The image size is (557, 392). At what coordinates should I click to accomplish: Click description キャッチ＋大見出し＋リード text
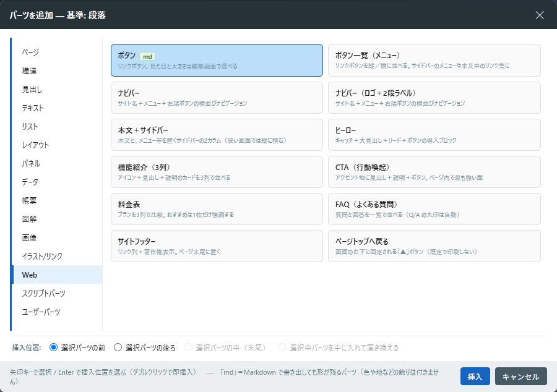pos(396,140)
